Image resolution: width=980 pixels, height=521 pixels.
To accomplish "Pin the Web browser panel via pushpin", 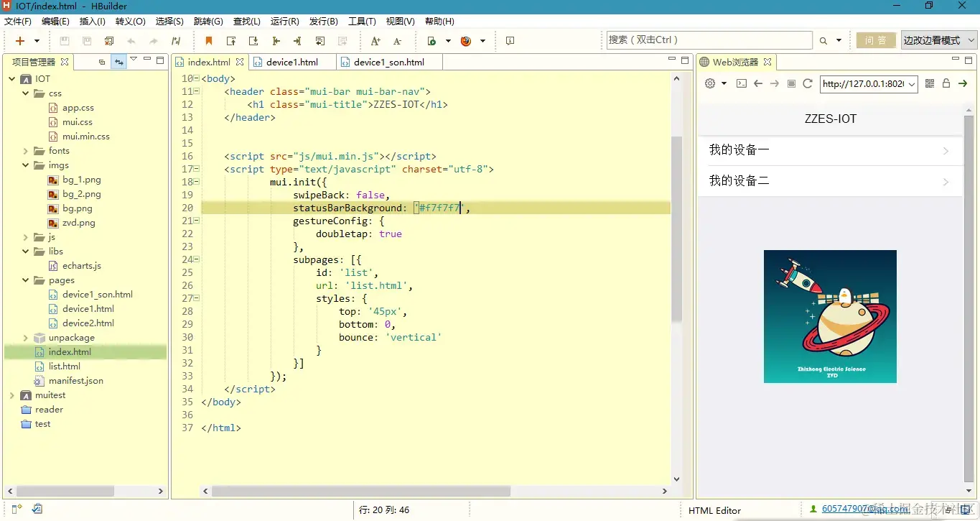I will (x=956, y=60).
